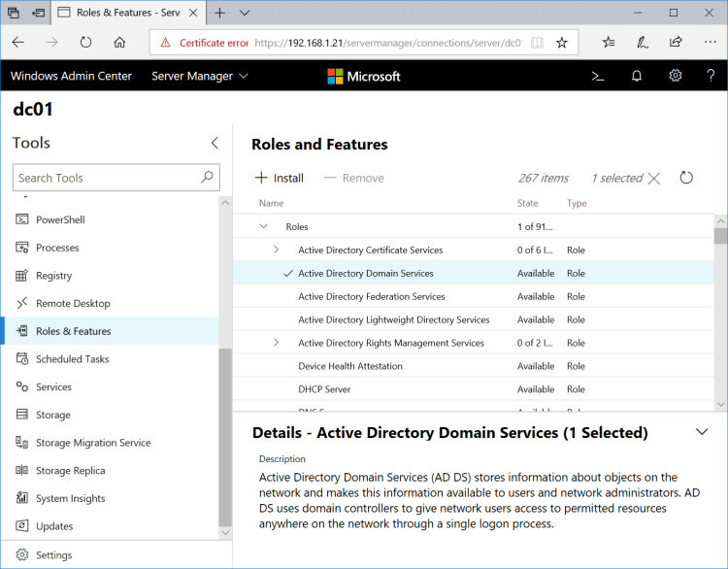Expand Active Directory Certificate Services

tap(276, 251)
